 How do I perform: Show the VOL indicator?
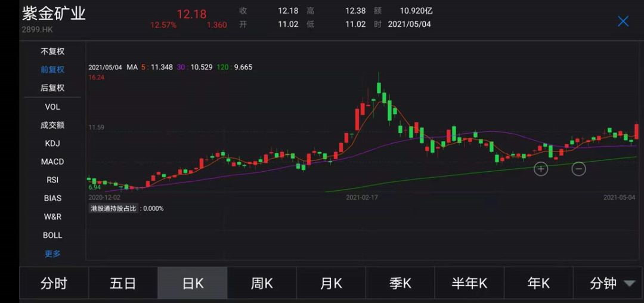52,107
